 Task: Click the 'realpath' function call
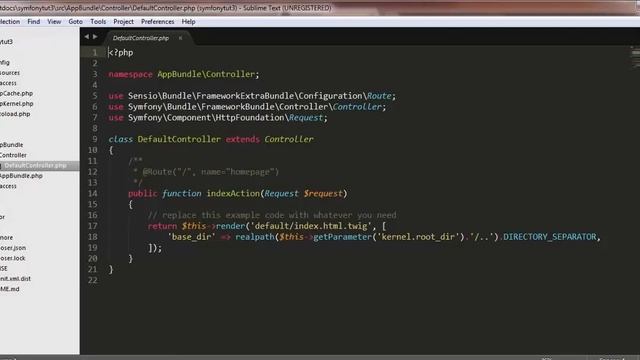tap(255, 237)
